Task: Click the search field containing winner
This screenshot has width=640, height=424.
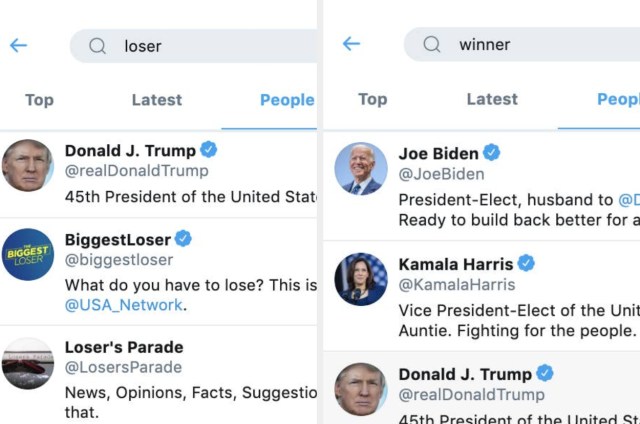Action: pyautogui.click(x=522, y=44)
